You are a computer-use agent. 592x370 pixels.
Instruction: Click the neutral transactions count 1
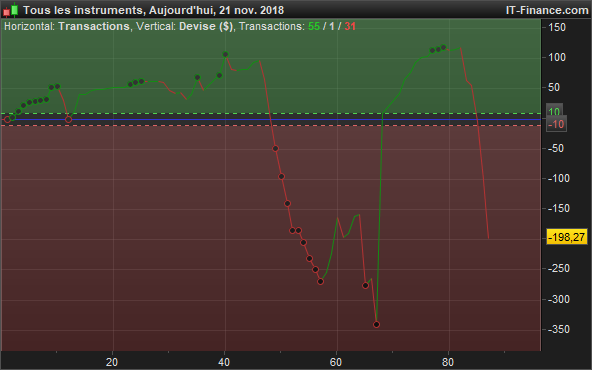pos(331,26)
